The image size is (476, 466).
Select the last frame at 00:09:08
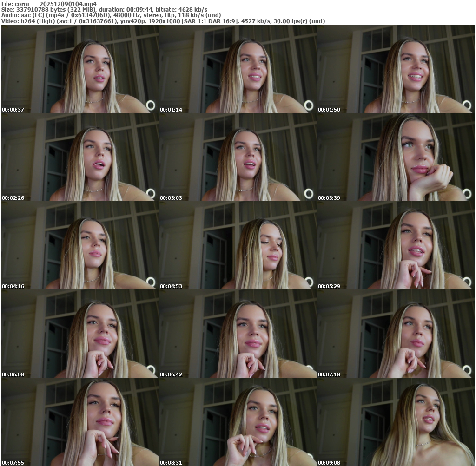click(396, 422)
